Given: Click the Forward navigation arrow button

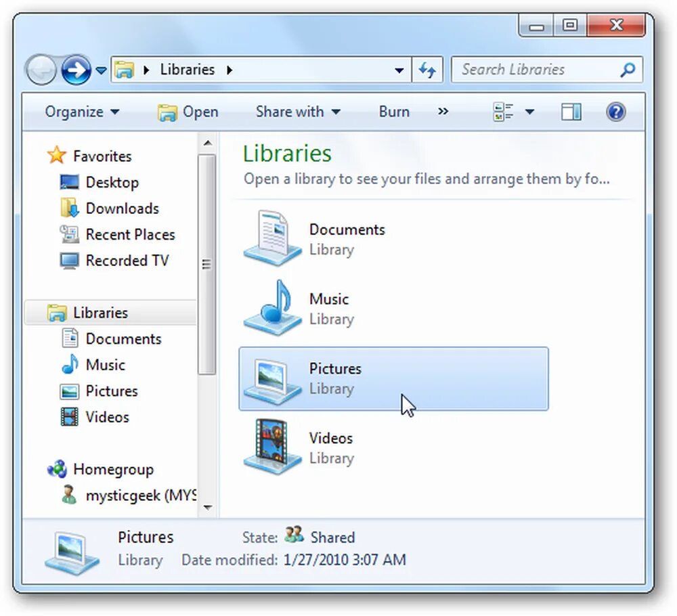Looking at the screenshot, I should [76, 70].
